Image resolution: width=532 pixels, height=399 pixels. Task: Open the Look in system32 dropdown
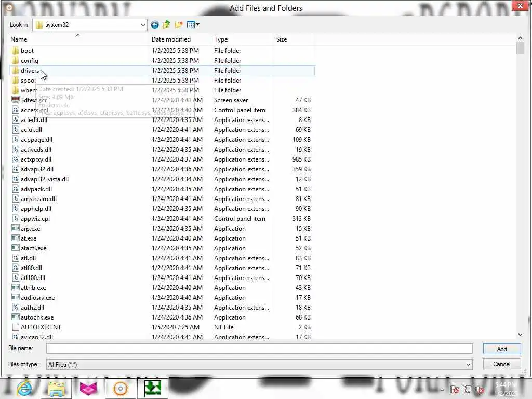click(90, 25)
